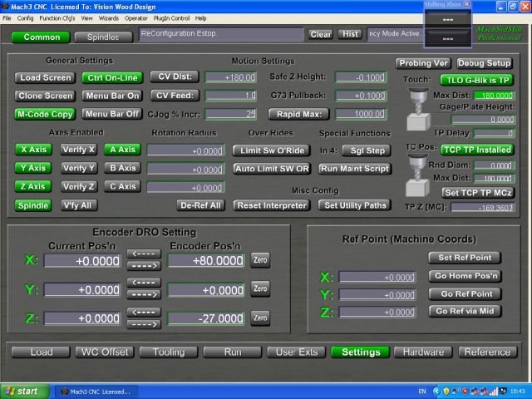532x399 pixels.
Task: Open the Plugin Control menu
Action: (x=171, y=18)
